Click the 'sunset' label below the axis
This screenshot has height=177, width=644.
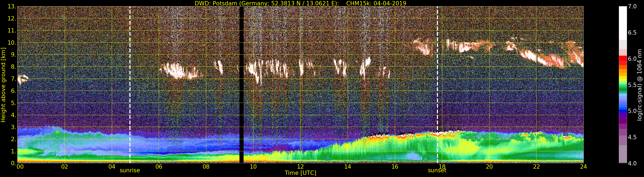pyautogui.click(x=437, y=171)
